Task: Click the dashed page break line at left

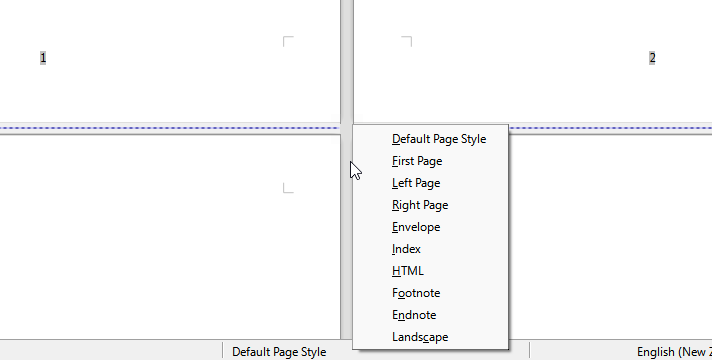Action: click(170, 128)
